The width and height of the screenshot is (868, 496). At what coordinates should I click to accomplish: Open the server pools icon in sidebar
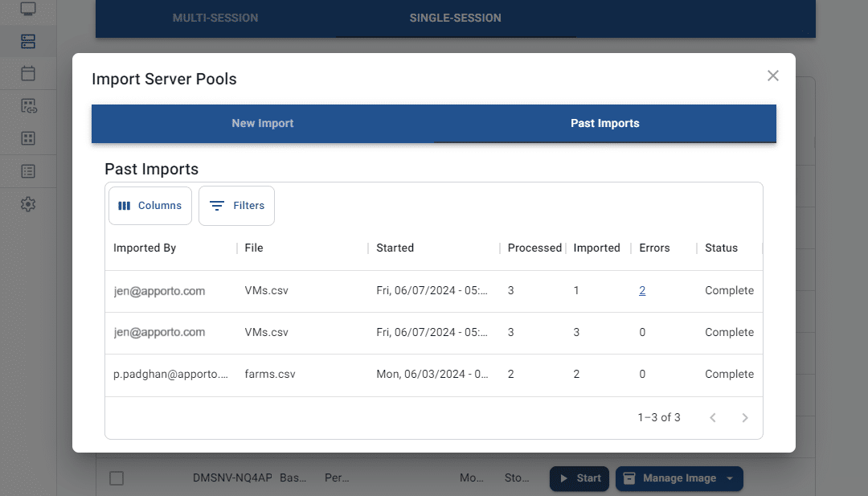click(28, 41)
